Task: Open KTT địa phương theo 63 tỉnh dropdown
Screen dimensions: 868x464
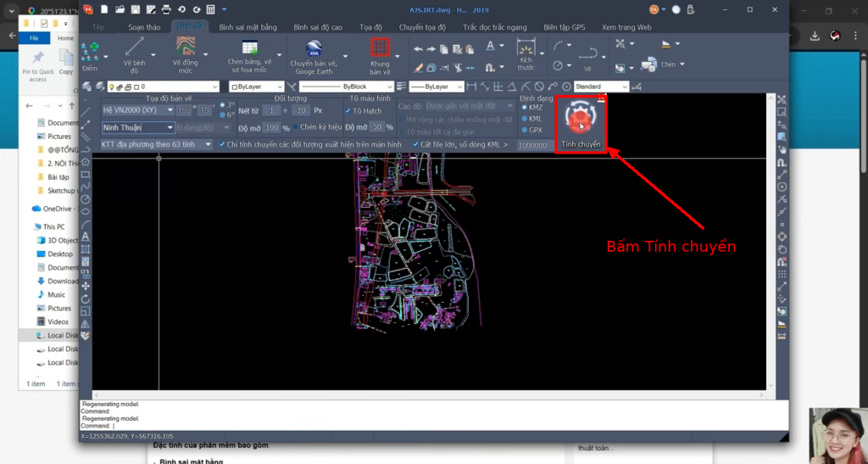Action: pyautogui.click(x=156, y=144)
